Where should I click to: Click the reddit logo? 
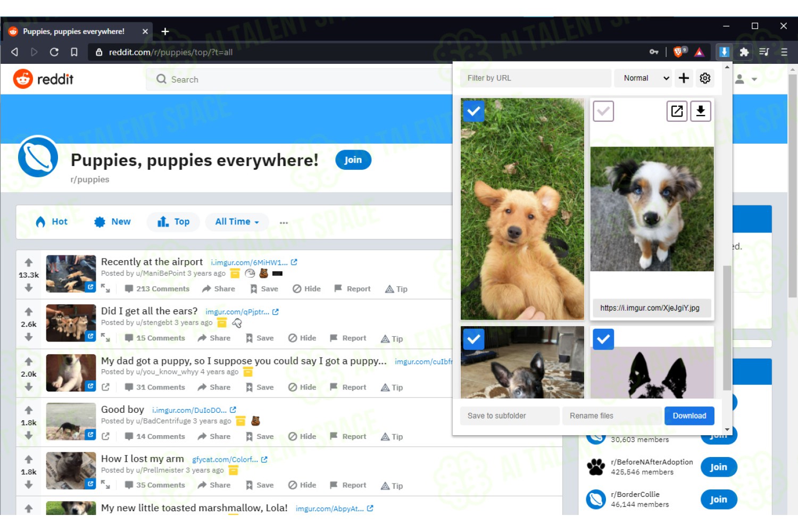tap(43, 79)
